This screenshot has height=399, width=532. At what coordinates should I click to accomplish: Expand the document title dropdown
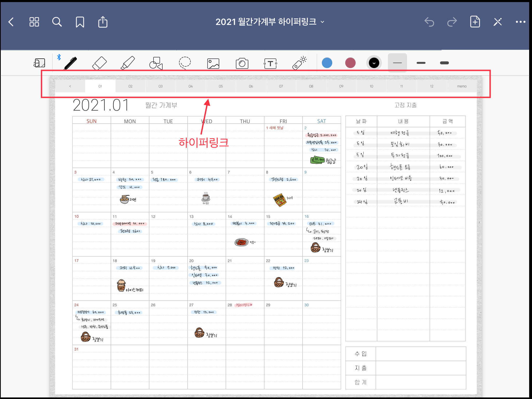322,22
